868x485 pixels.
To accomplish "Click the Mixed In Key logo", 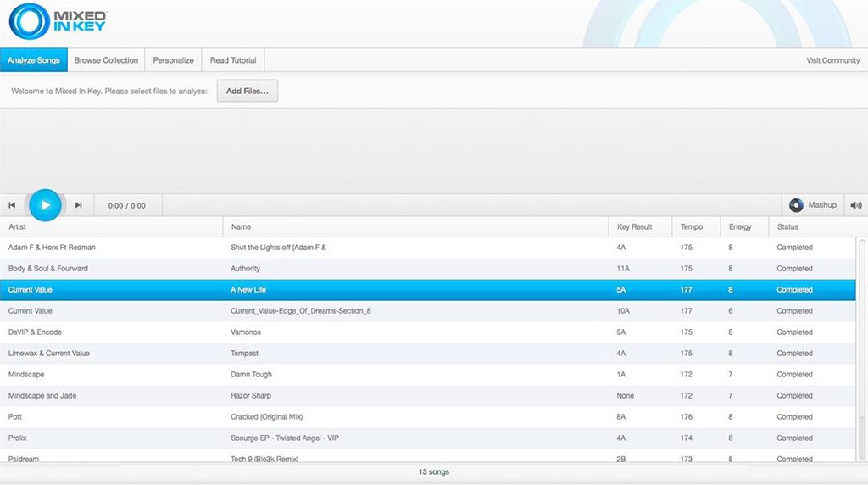I will click(x=57, y=22).
